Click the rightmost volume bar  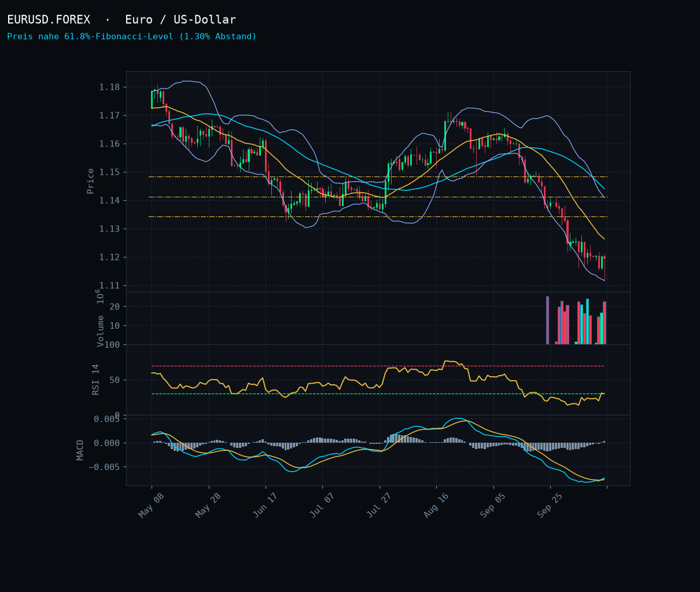[x=605, y=323]
